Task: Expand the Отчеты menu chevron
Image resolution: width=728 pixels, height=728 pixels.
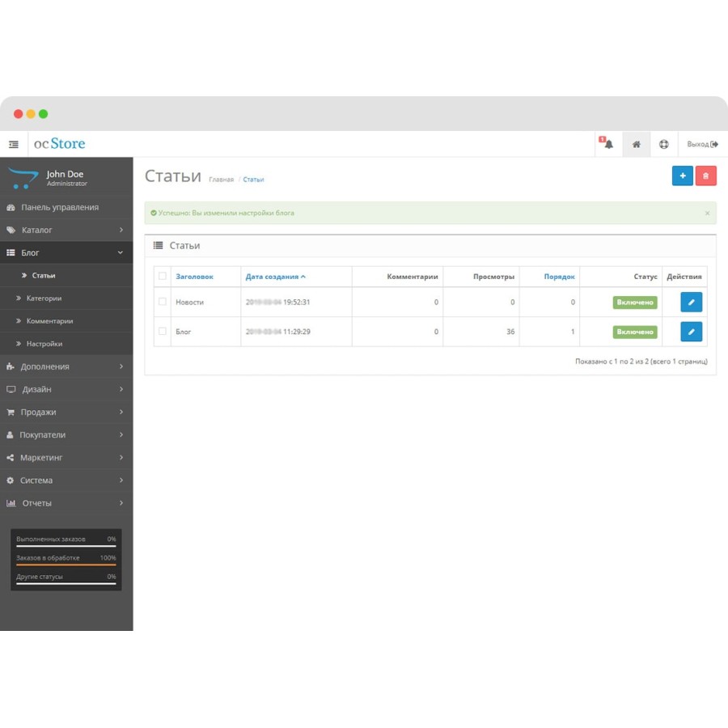Action: (121, 503)
